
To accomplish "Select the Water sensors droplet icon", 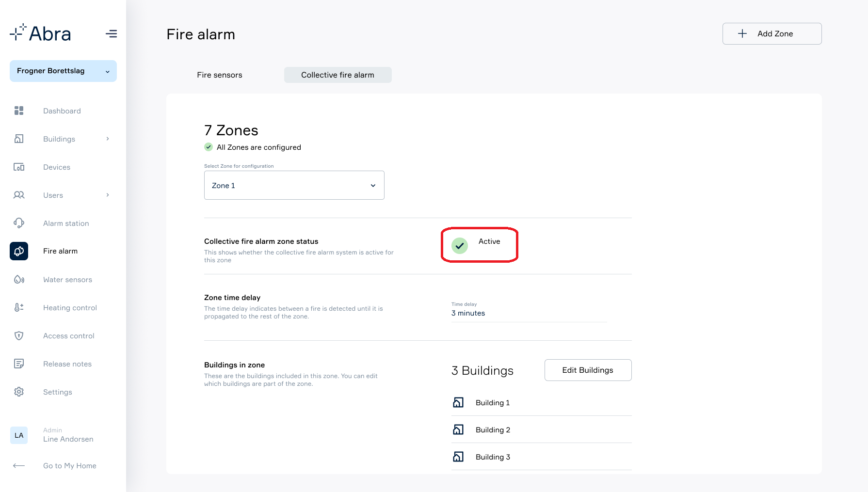I will (19, 280).
